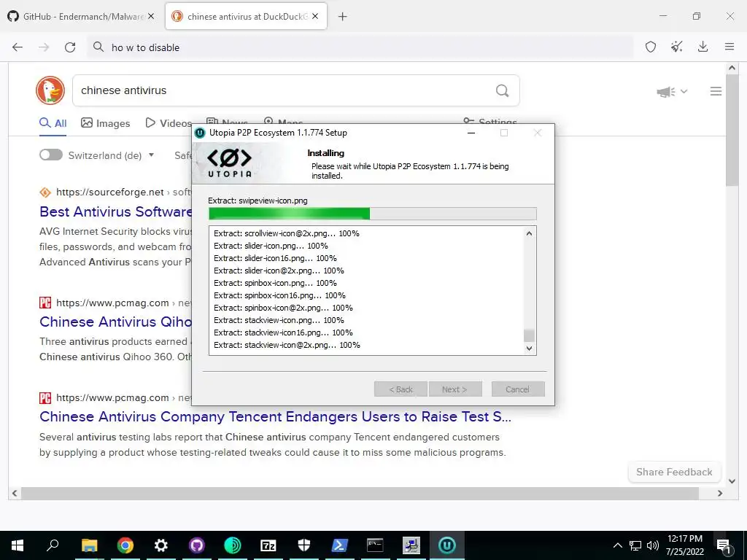747x560 pixels.
Task: Open volume control tray icon
Action: click(653, 545)
